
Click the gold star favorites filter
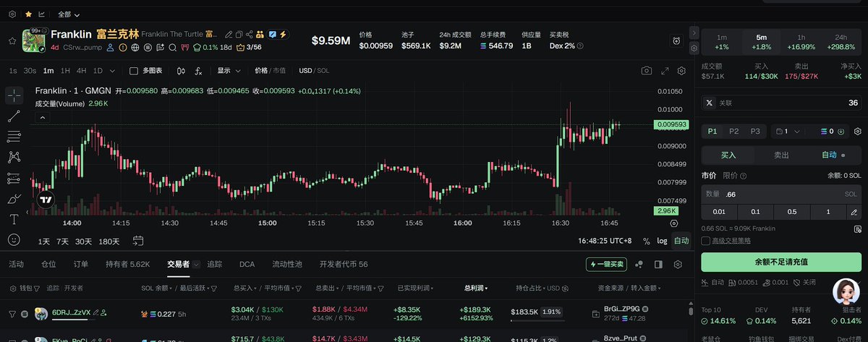click(x=28, y=14)
